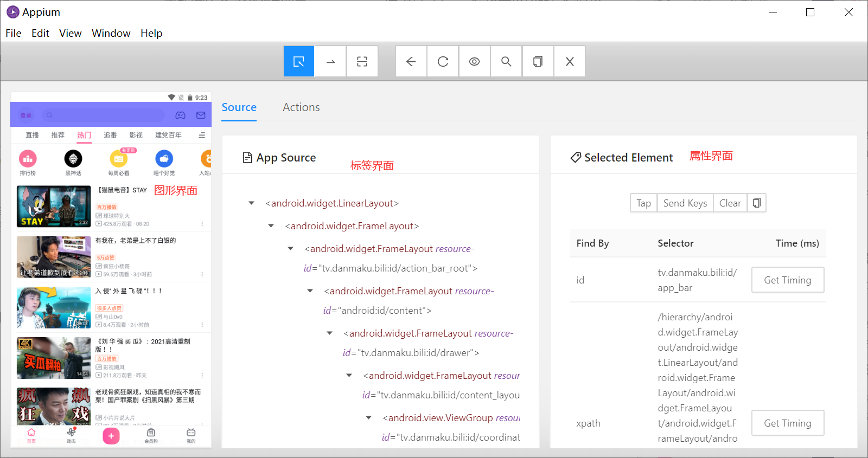Tap 登录 avatar in phone header

pos(26,115)
